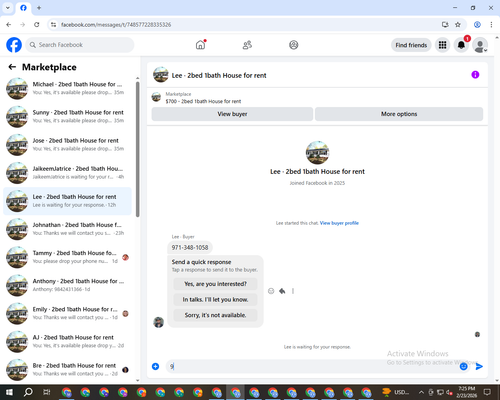Viewport: 500px width, 400px height.
Task: Reload the page in browser
Action: click(x=37, y=25)
